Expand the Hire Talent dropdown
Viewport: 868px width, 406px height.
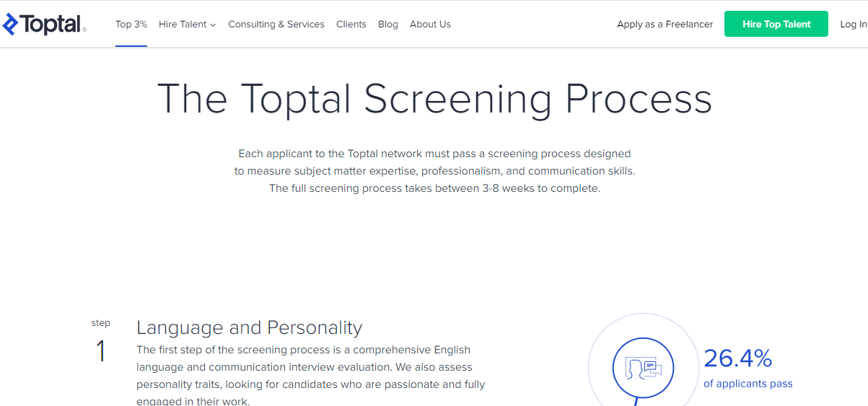188,25
